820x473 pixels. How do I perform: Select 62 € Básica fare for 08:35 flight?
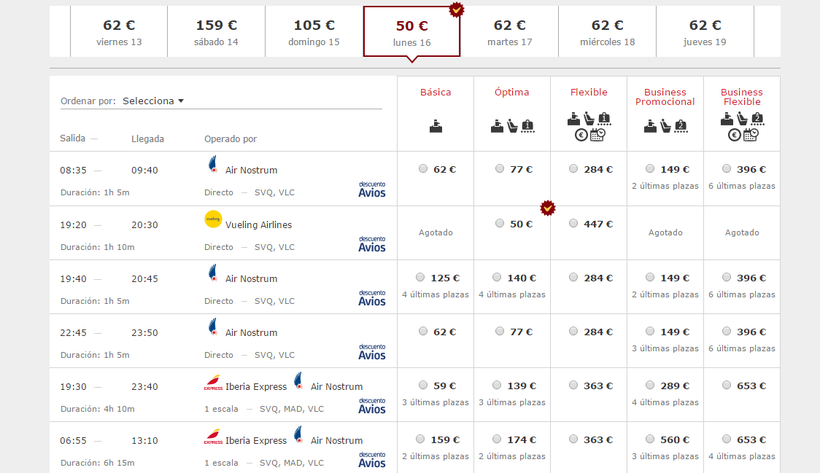[424, 169]
